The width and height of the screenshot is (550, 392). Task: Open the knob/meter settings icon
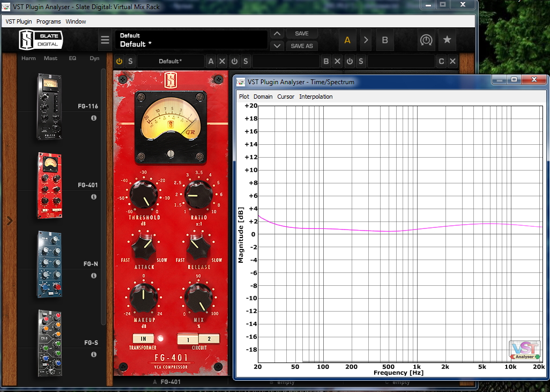point(426,40)
